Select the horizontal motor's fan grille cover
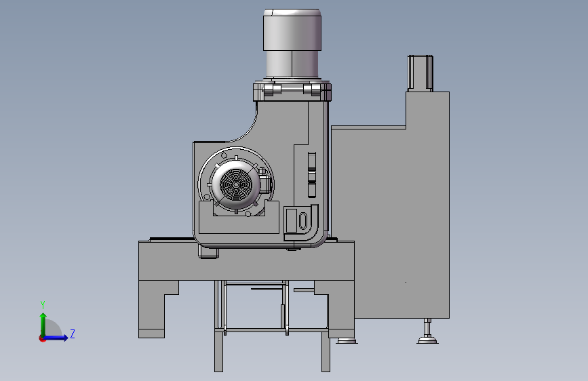588x381 pixels. [235, 184]
